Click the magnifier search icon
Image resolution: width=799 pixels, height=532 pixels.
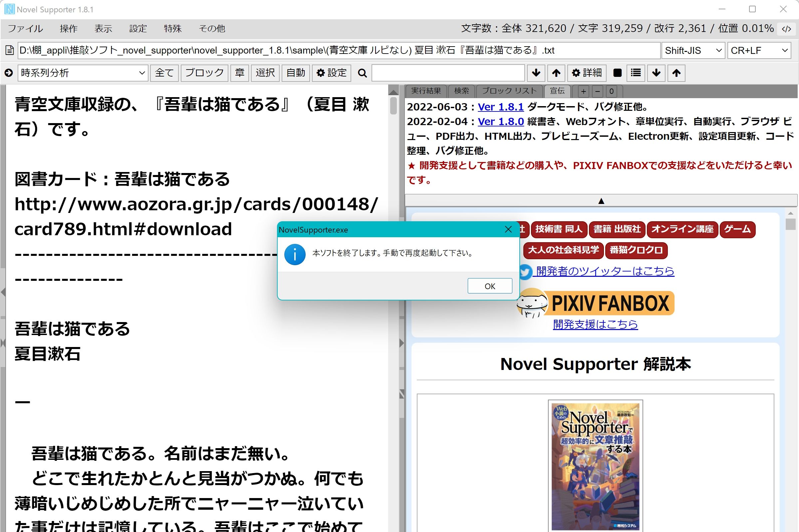(x=363, y=73)
